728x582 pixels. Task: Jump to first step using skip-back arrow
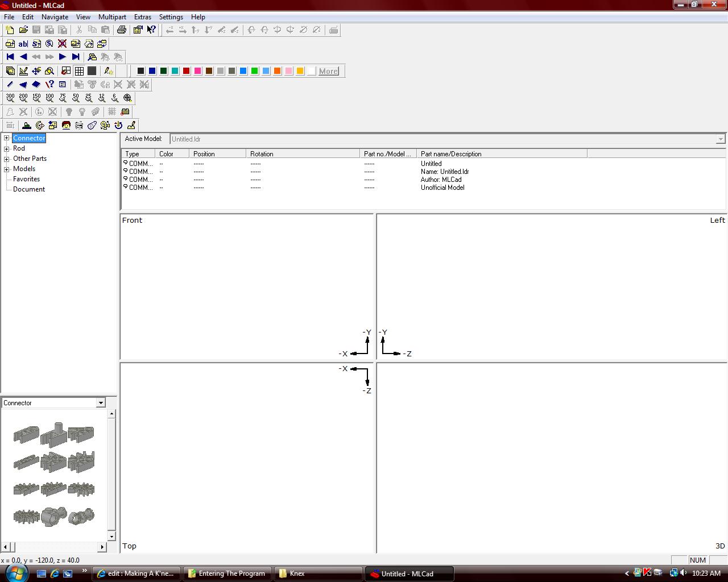click(10, 57)
